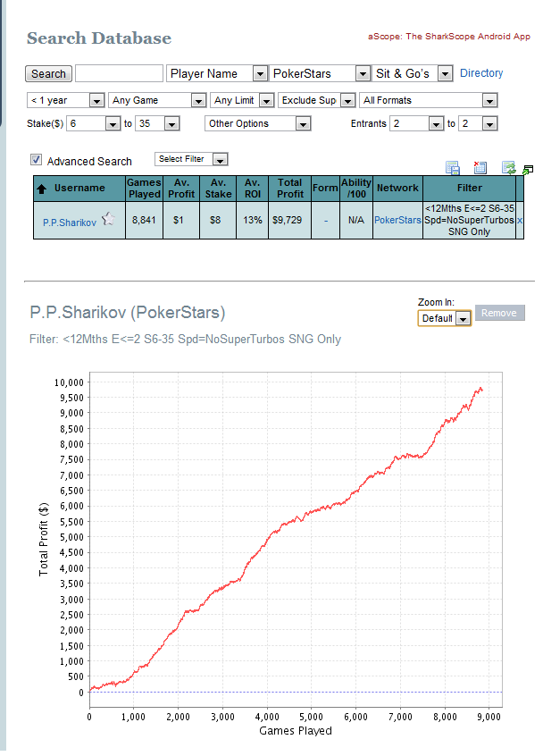
Task: Sort by the arrow in the Username header
Action: 41,189
